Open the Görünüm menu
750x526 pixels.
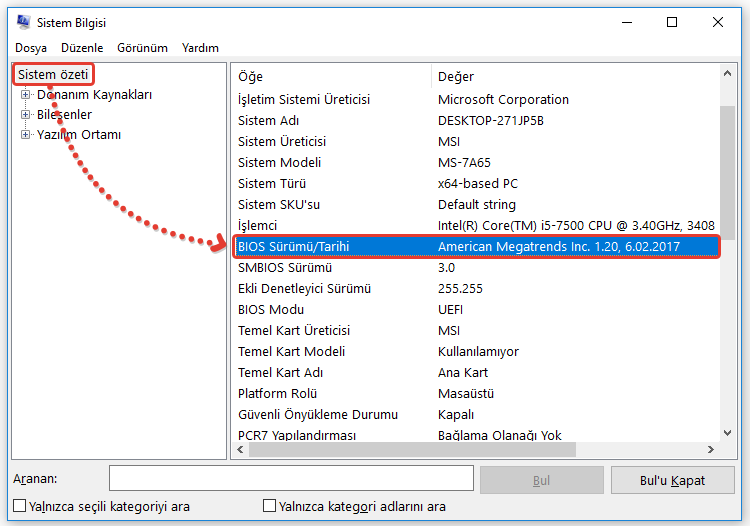click(142, 48)
